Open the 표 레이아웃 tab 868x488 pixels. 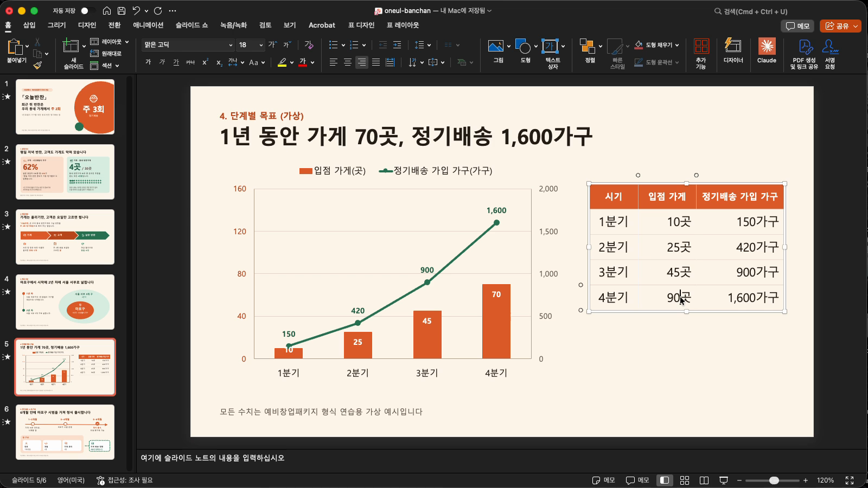click(403, 25)
